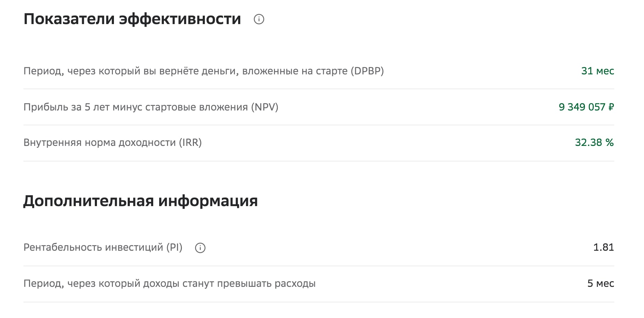Select the 9 349 057 ₽ amount
The image size is (644, 318).
(x=586, y=107)
